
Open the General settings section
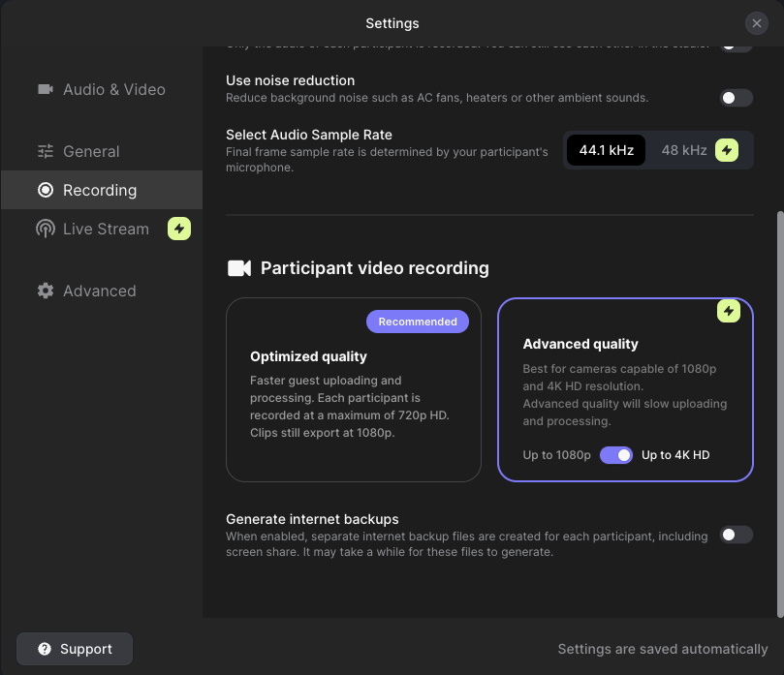point(92,151)
